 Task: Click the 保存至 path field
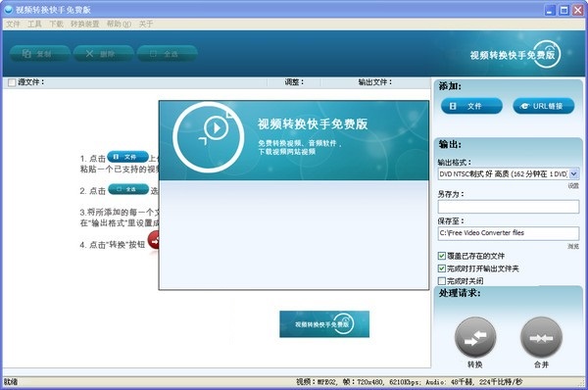coord(508,233)
